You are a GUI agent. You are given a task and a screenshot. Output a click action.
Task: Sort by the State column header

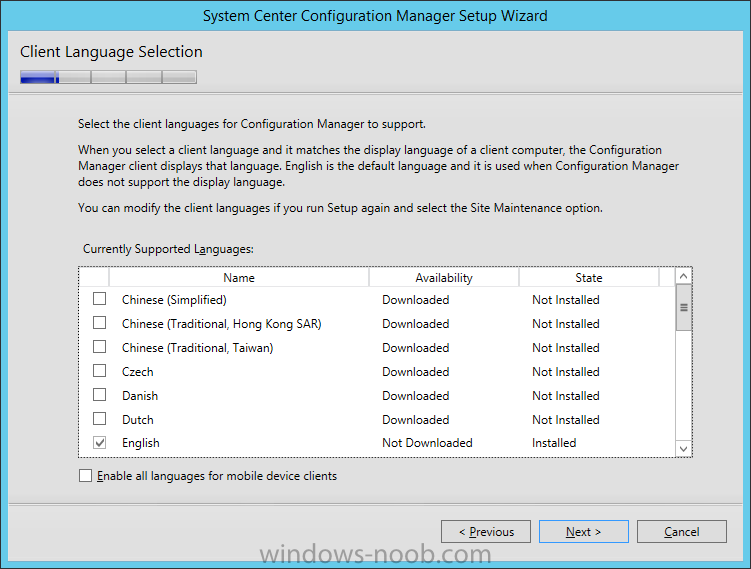coord(589,278)
